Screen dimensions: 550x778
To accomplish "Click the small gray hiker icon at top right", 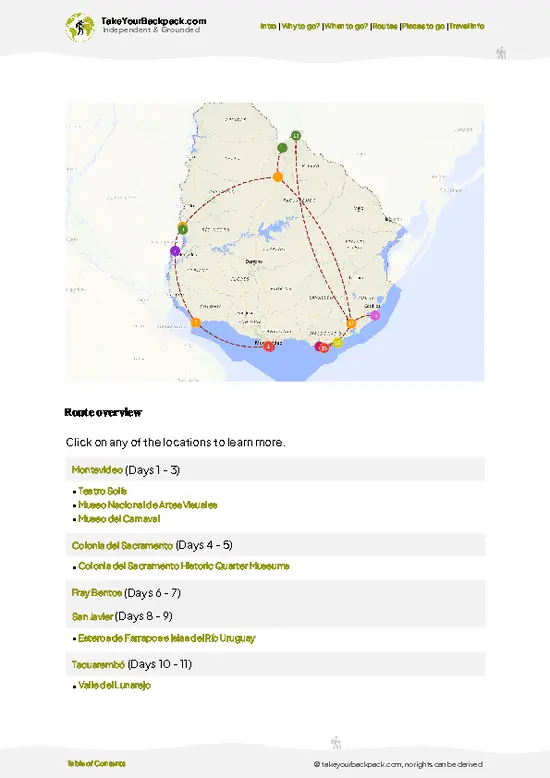I will click(x=502, y=53).
